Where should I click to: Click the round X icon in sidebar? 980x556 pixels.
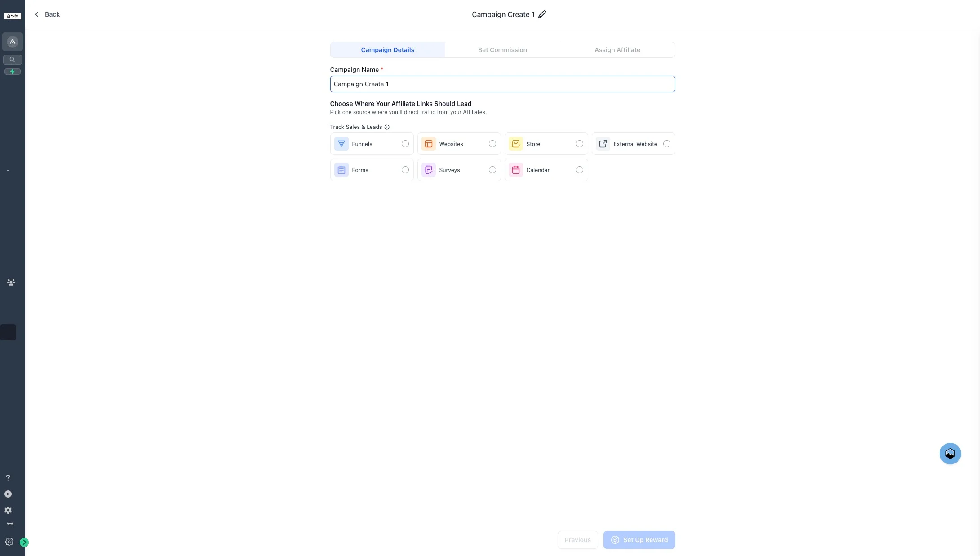(x=8, y=494)
